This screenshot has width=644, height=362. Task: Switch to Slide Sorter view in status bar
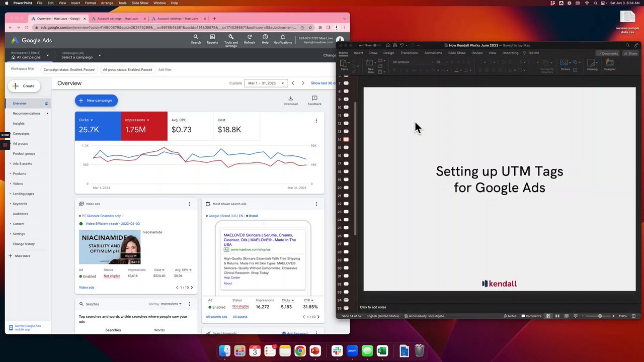557,316
